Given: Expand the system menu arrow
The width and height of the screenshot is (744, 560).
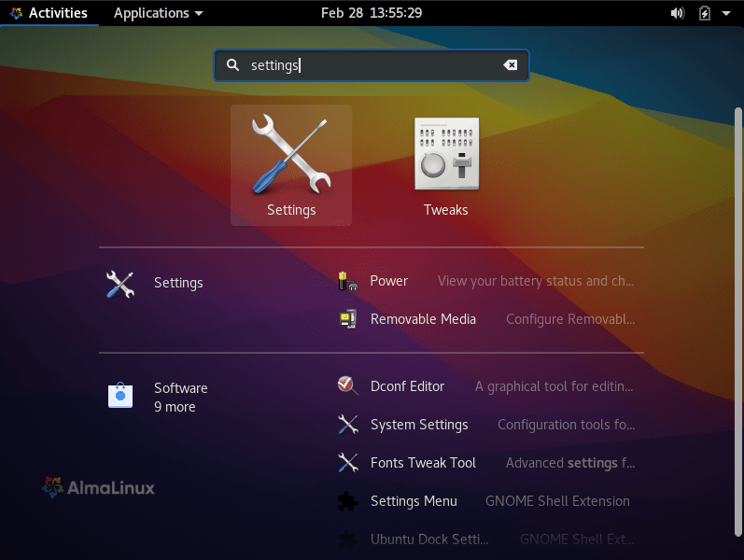Looking at the screenshot, I should [726, 13].
